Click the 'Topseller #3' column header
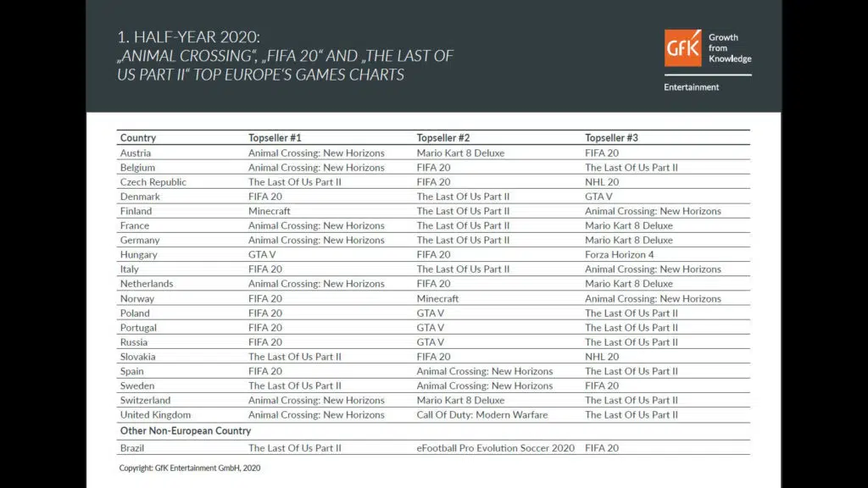868x488 pixels. pos(611,138)
